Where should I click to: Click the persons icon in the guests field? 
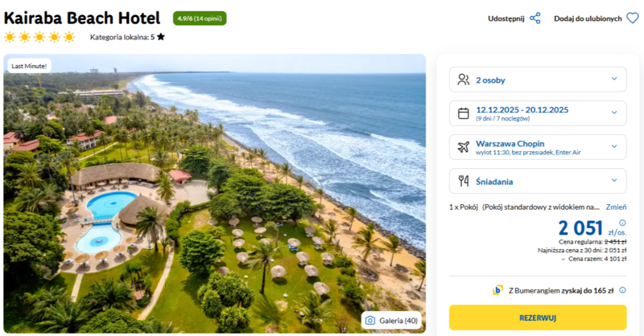(463, 80)
